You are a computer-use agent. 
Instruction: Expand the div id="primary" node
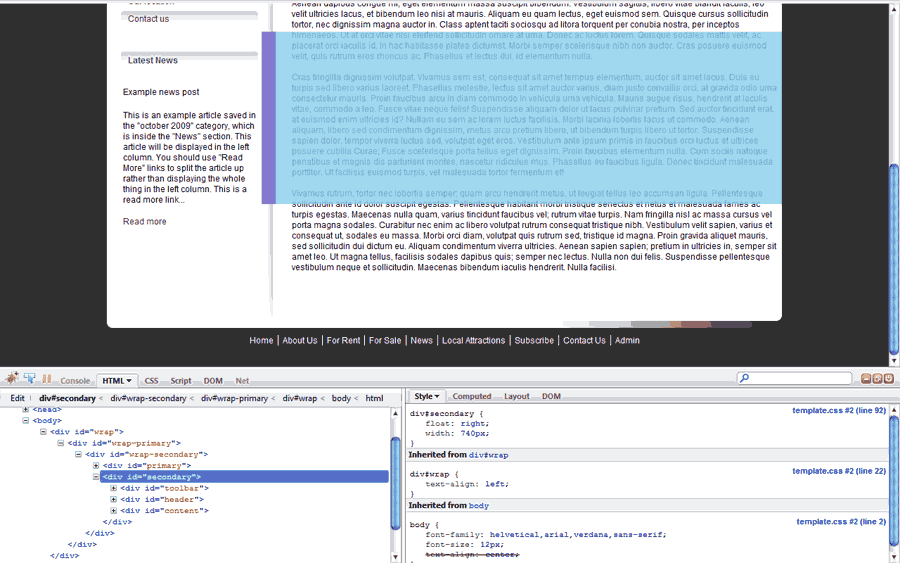coord(96,465)
